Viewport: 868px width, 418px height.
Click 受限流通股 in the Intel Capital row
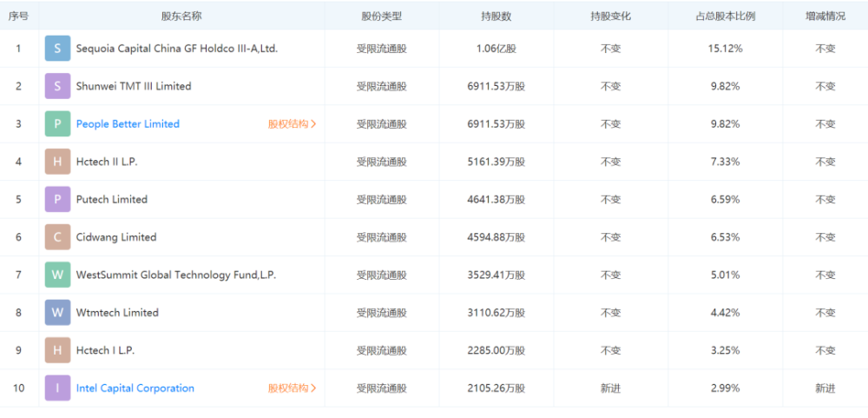point(381,388)
